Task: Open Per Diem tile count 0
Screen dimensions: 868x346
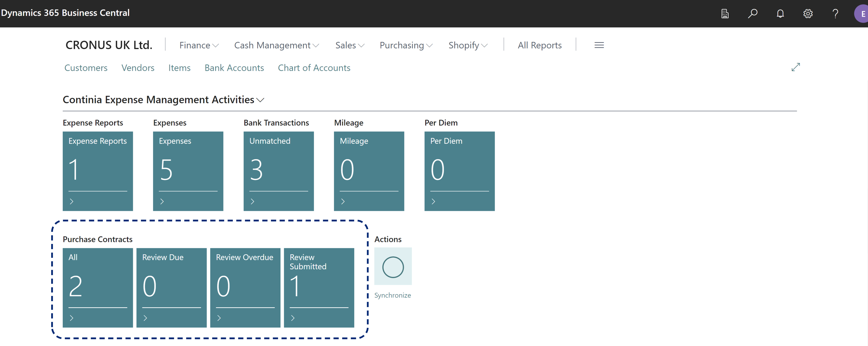Action: click(460, 171)
